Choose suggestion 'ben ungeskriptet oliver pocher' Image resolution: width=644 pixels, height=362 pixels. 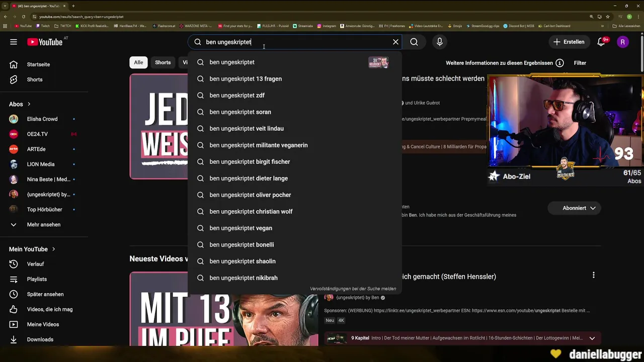click(294, 195)
